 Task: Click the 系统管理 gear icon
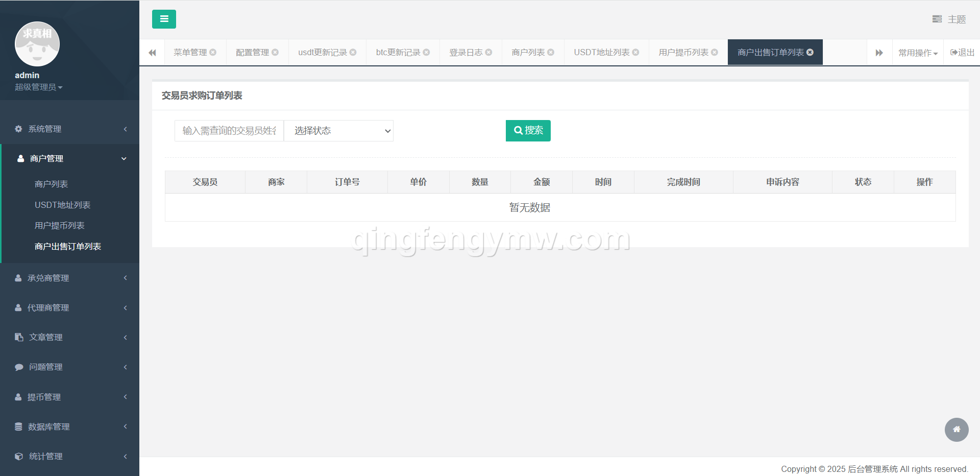[18, 129]
